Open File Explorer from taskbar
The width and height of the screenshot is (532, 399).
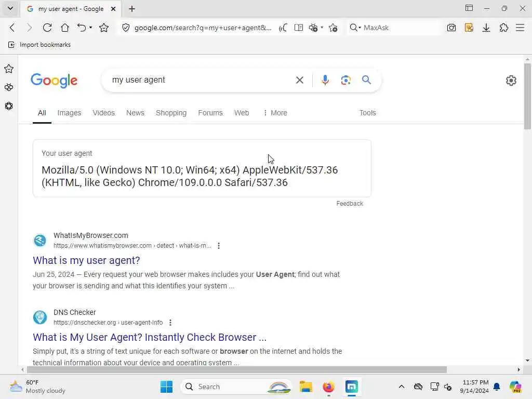click(305, 387)
